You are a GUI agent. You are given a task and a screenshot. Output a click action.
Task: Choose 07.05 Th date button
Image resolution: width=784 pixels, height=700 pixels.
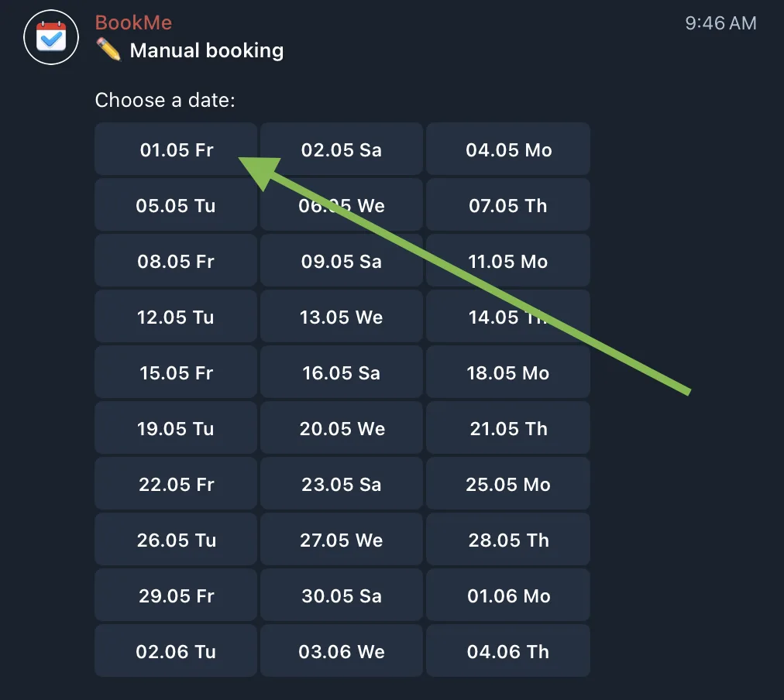click(x=508, y=205)
